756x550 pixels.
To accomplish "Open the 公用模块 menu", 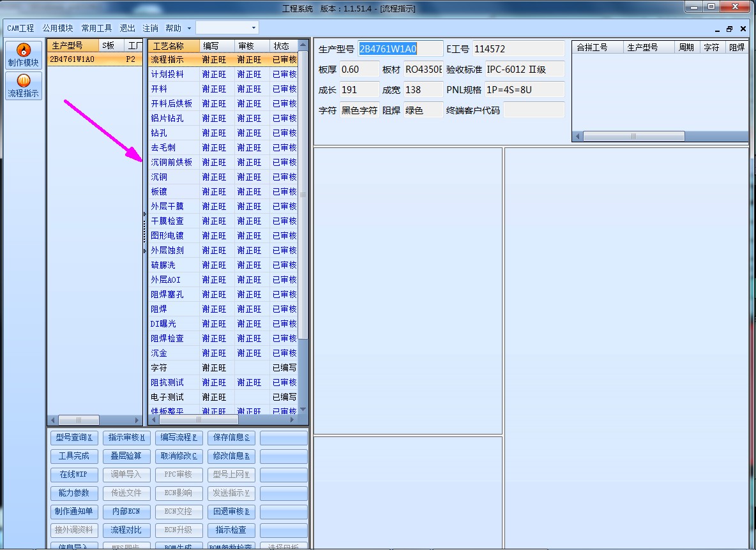I will [58, 28].
